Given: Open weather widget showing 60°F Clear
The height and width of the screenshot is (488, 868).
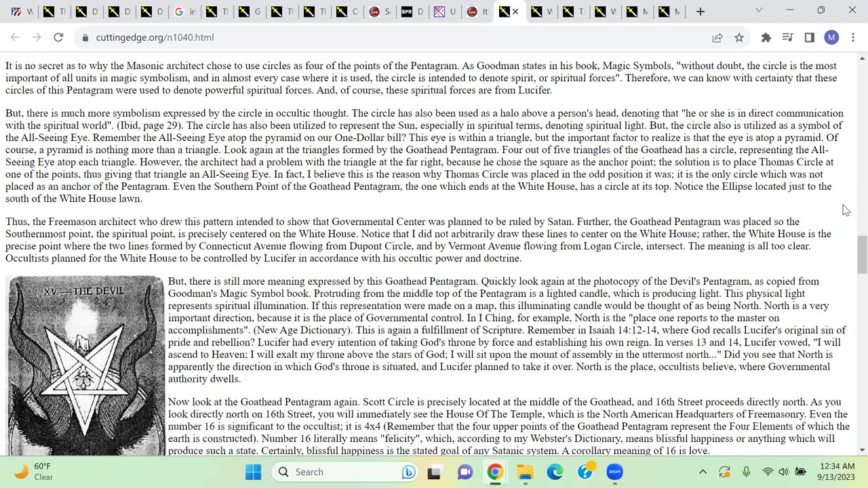Looking at the screenshot, I should coord(34,472).
